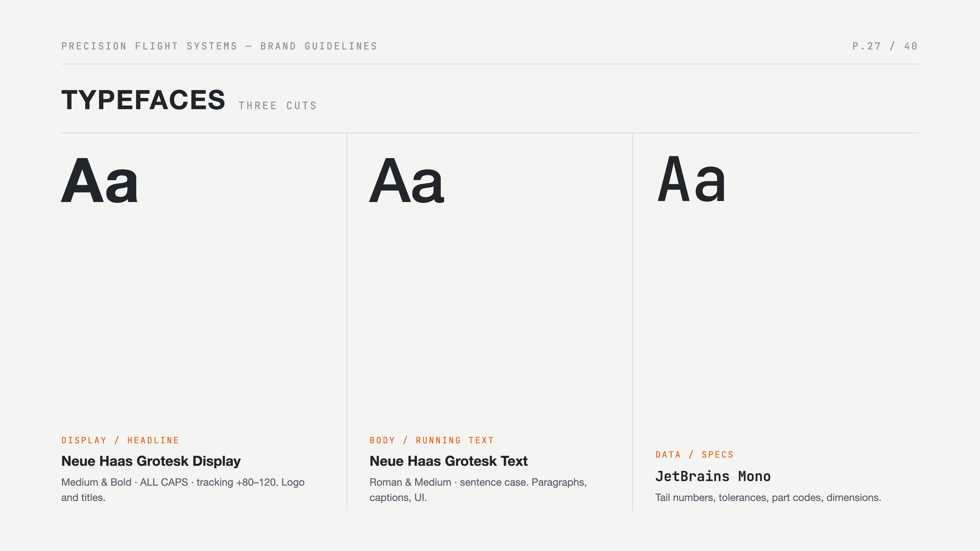
Task: Select the "TYPEFACES" heading
Action: 143,100
